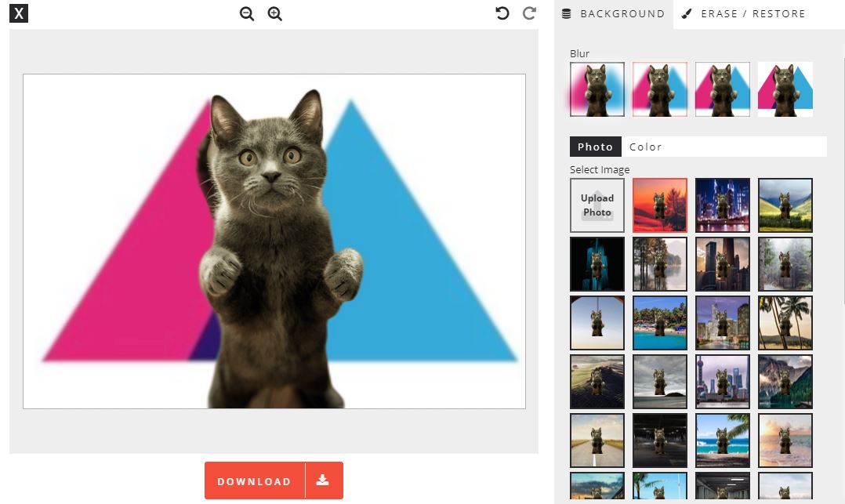This screenshot has height=504, width=845.
Task: Apply the tropical beach turquoise water background
Action: point(660,323)
